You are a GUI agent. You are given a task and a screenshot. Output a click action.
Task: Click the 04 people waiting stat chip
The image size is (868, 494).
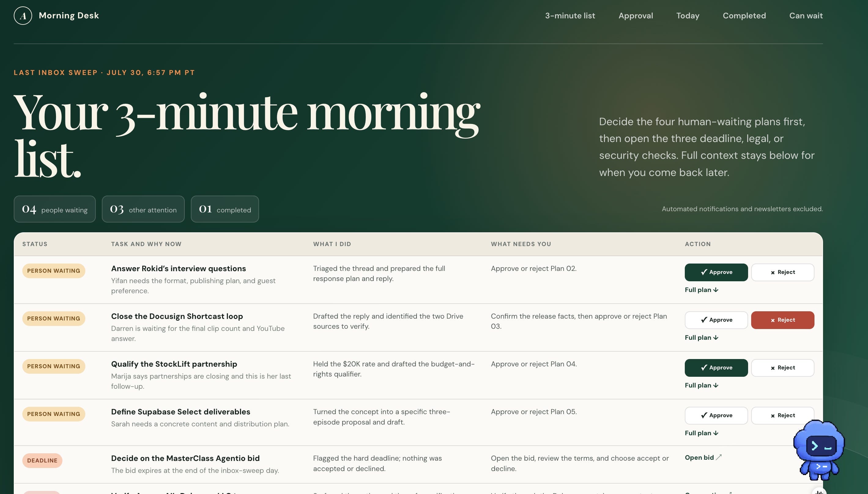pyautogui.click(x=54, y=209)
